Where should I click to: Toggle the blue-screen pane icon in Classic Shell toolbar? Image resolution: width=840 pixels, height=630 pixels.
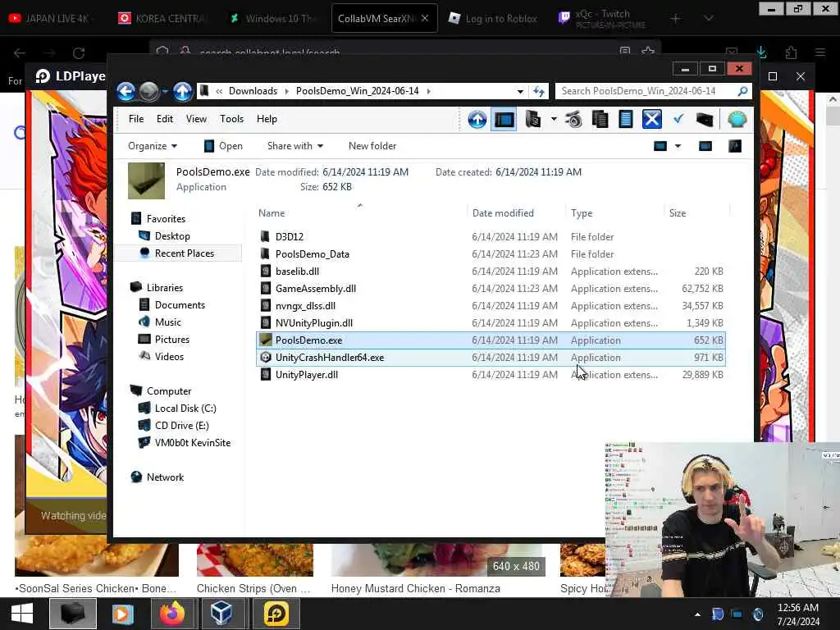tap(504, 120)
